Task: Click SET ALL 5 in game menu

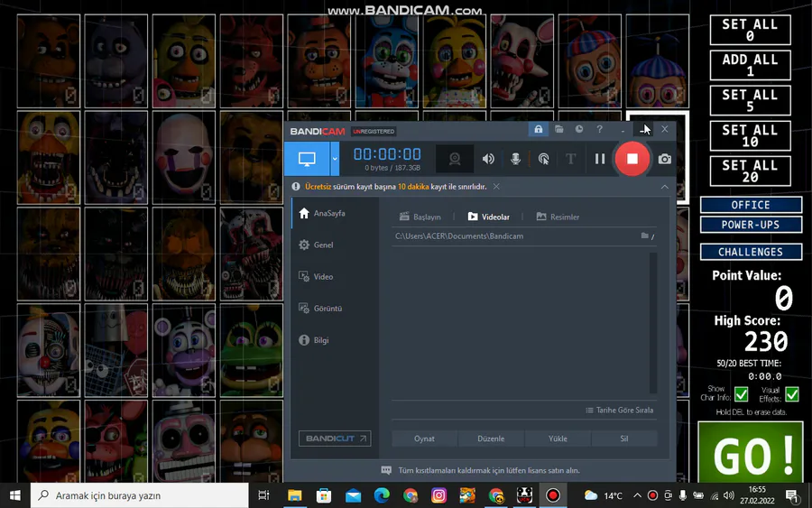Action: [x=750, y=100]
